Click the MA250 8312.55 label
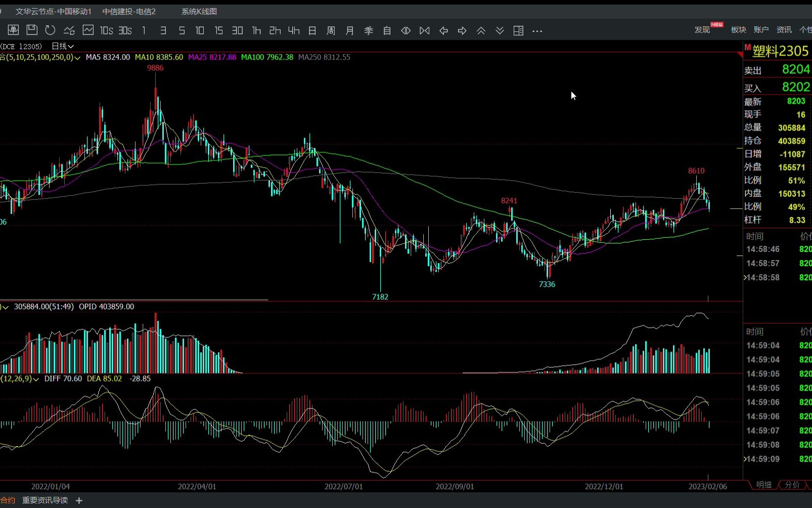This screenshot has height=508, width=812. pyautogui.click(x=324, y=57)
